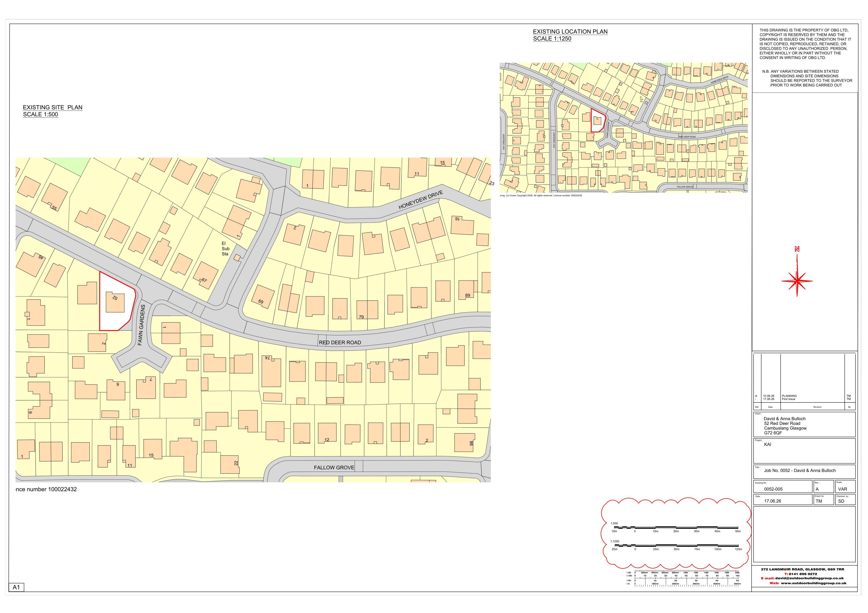The image size is (868, 613).
Task: Click the "SCALE 1:1250" label under location plan heading
Action: (552, 39)
